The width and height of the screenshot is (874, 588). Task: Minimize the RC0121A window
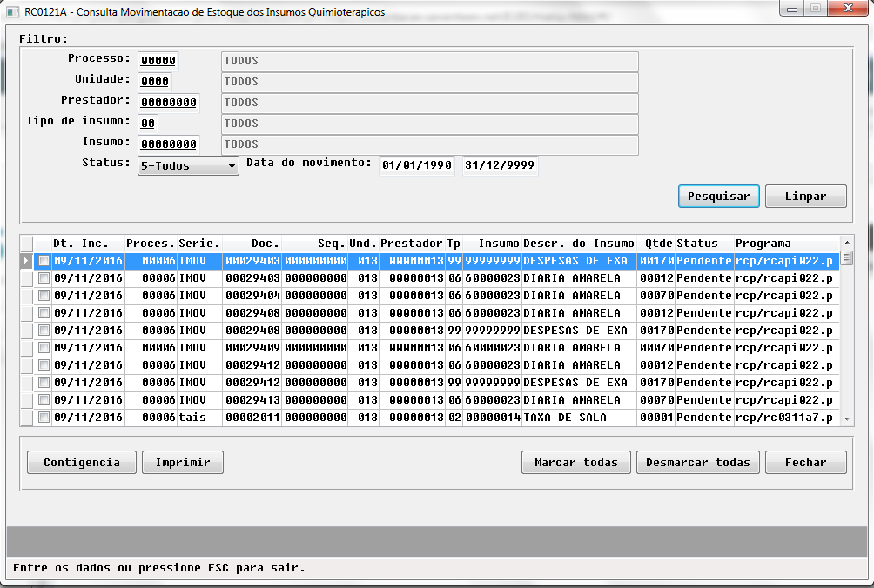pyautogui.click(x=792, y=9)
